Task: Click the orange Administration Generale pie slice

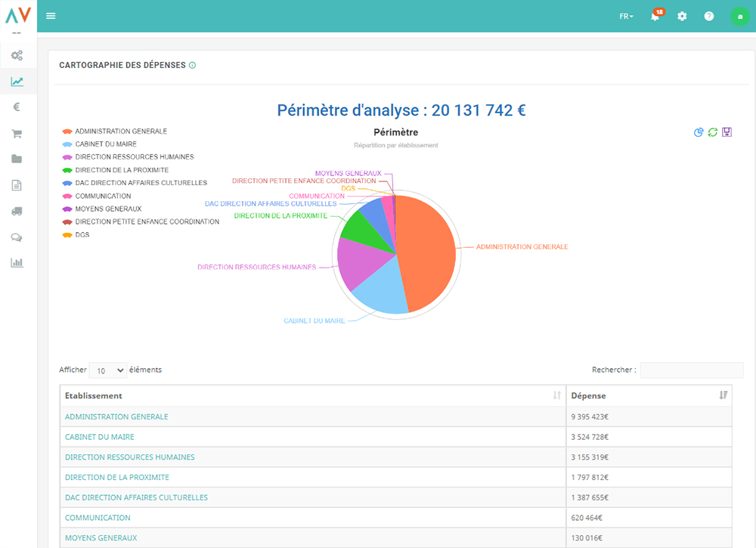Action: [426, 253]
